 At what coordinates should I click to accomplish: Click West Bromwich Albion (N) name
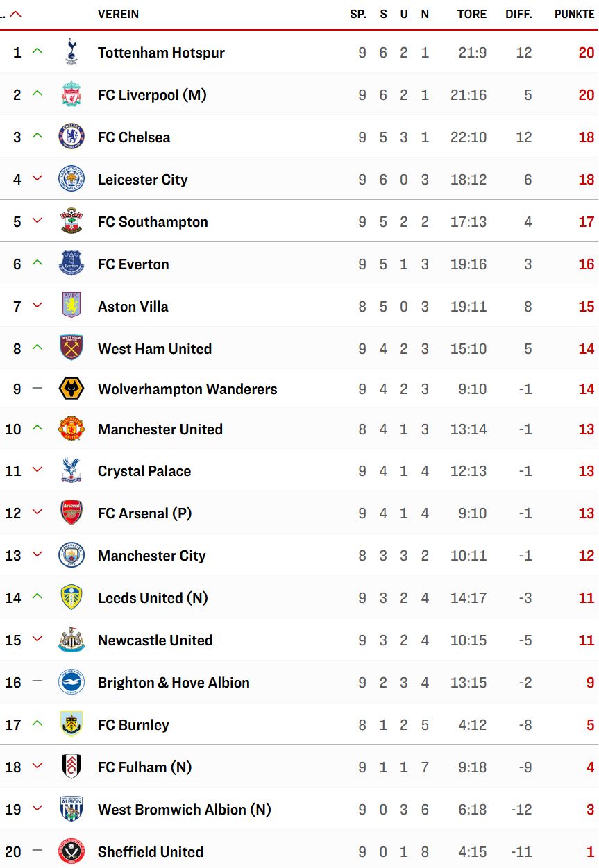(x=184, y=809)
